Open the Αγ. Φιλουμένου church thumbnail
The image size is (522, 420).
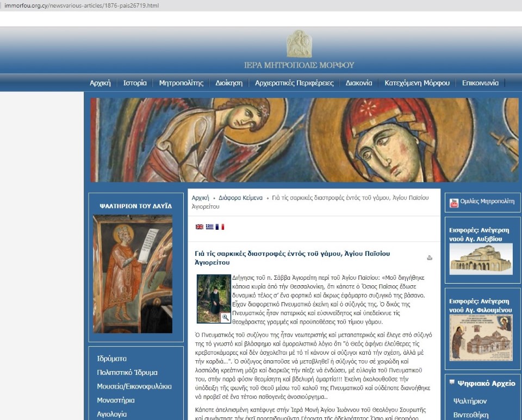click(481, 338)
